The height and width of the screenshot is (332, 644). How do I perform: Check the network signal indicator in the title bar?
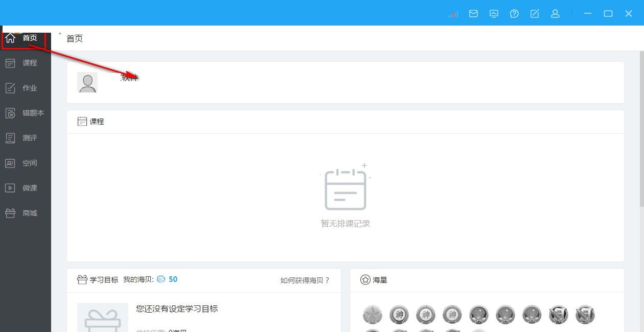click(453, 14)
